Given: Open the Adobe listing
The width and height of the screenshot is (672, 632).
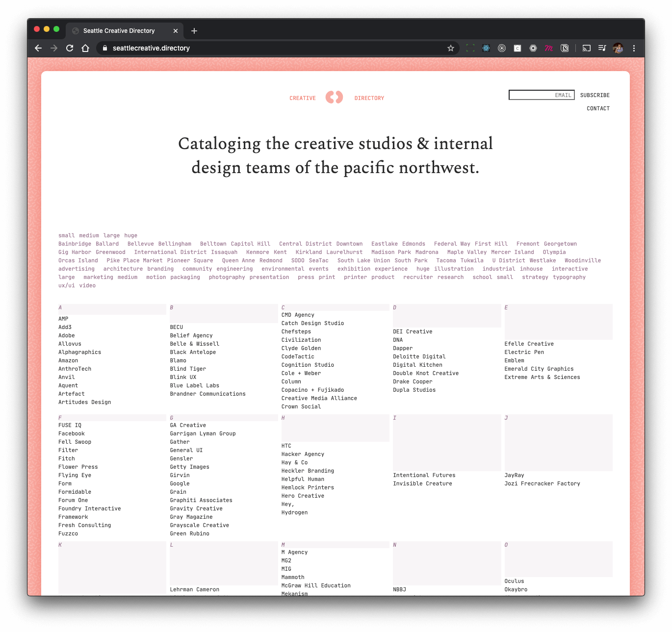Looking at the screenshot, I should (67, 335).
